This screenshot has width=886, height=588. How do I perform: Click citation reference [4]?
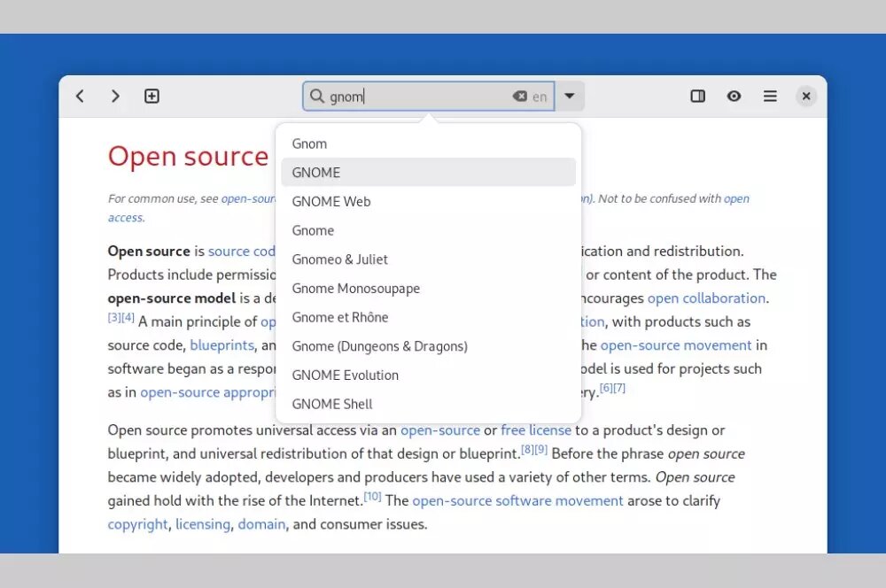[128, 317]
